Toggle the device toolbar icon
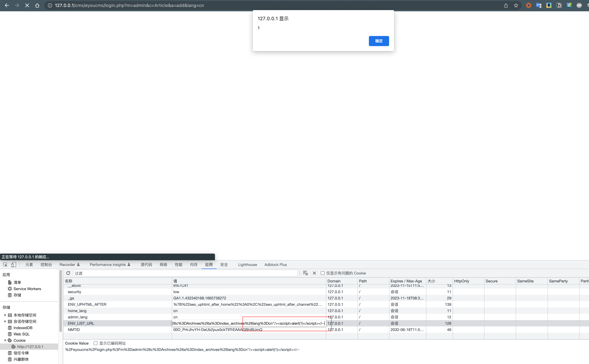This screenshot has height=364, width=589. click(x=14, y=265)
